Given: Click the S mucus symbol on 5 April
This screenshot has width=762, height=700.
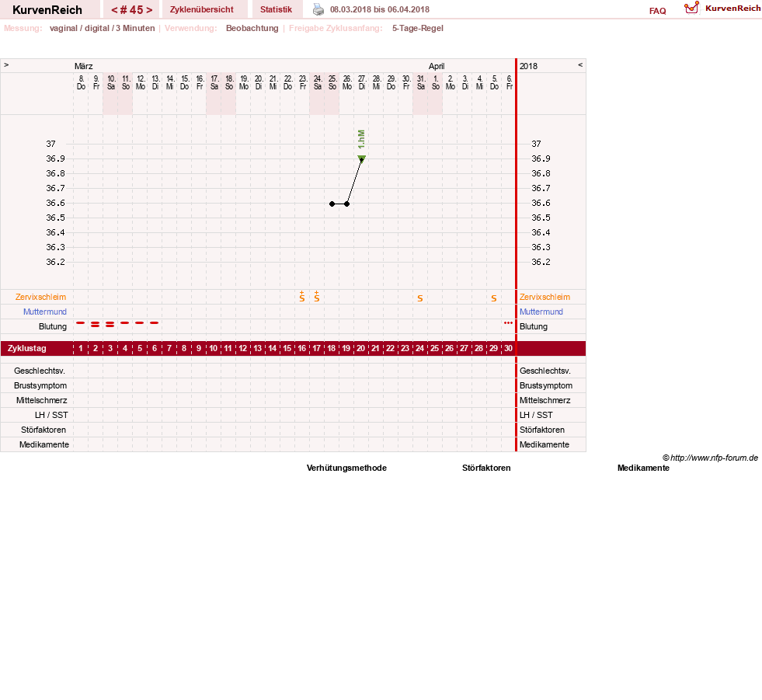Looking at the screenshot, I should tap(494, 298).
